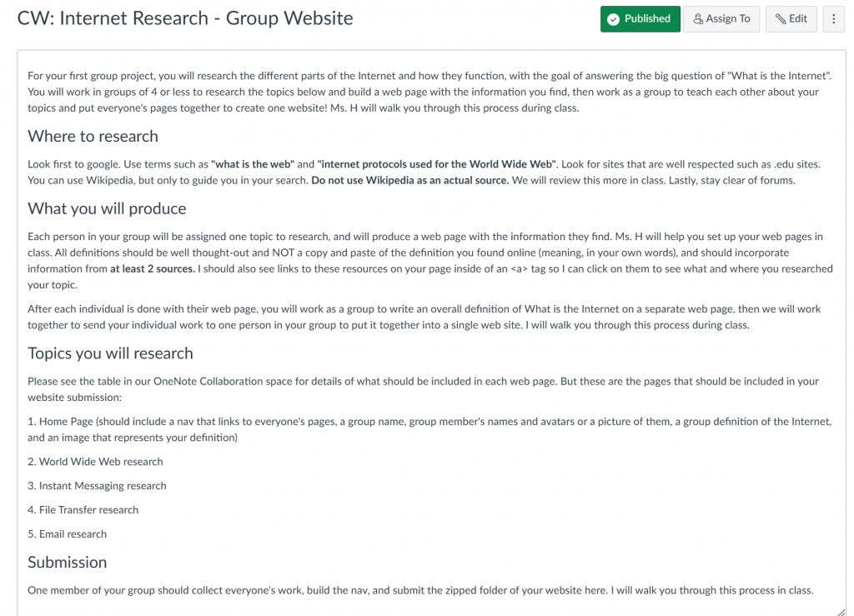Click the Submission heading
The height and width of the screenshot is (616, 854).
(67, 562)
